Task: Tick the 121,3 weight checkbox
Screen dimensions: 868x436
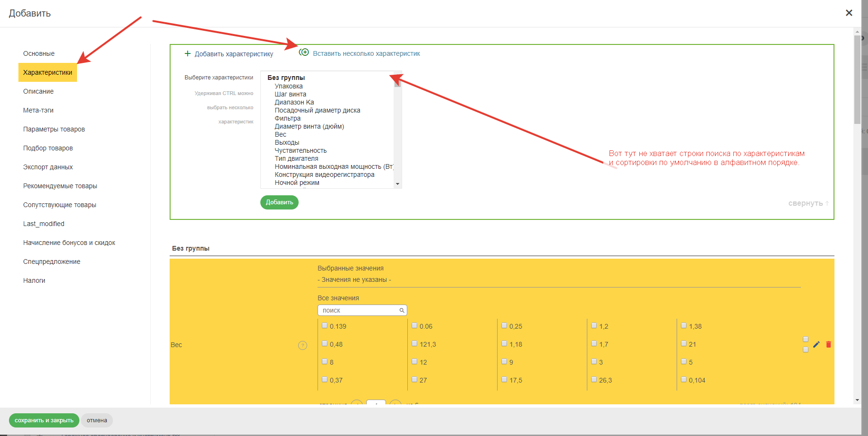Action: (414, 343)
